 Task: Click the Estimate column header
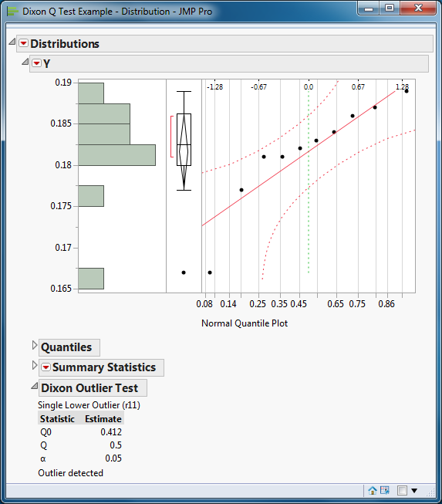(103, 419)
